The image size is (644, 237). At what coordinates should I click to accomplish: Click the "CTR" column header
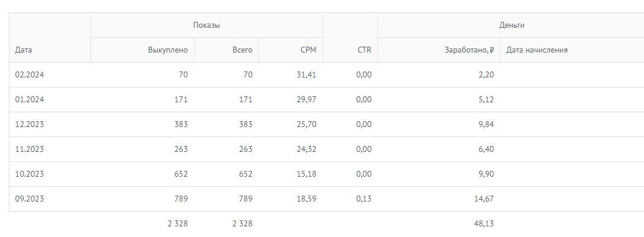click(x=365, y=50)
